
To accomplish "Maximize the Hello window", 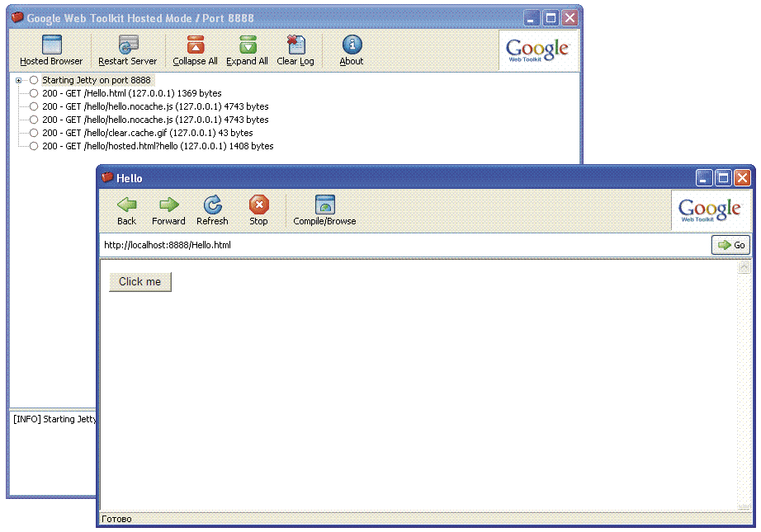I will pos(723,178).
